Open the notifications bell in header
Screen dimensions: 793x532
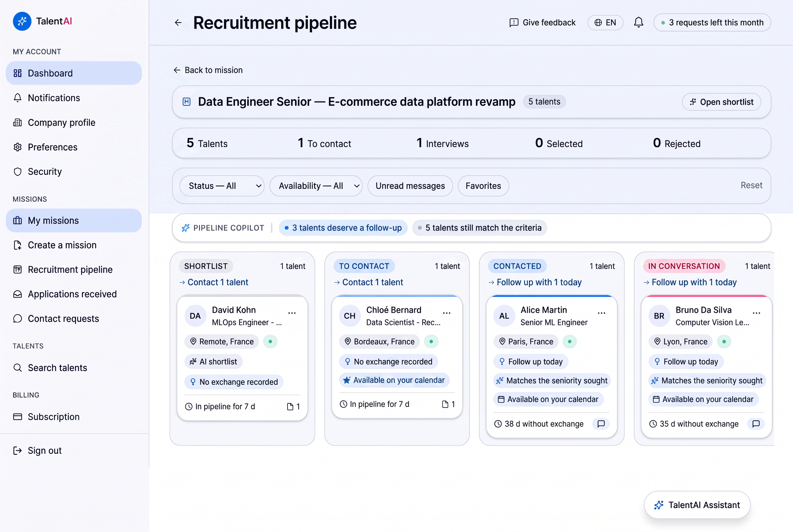click(638, 22)
